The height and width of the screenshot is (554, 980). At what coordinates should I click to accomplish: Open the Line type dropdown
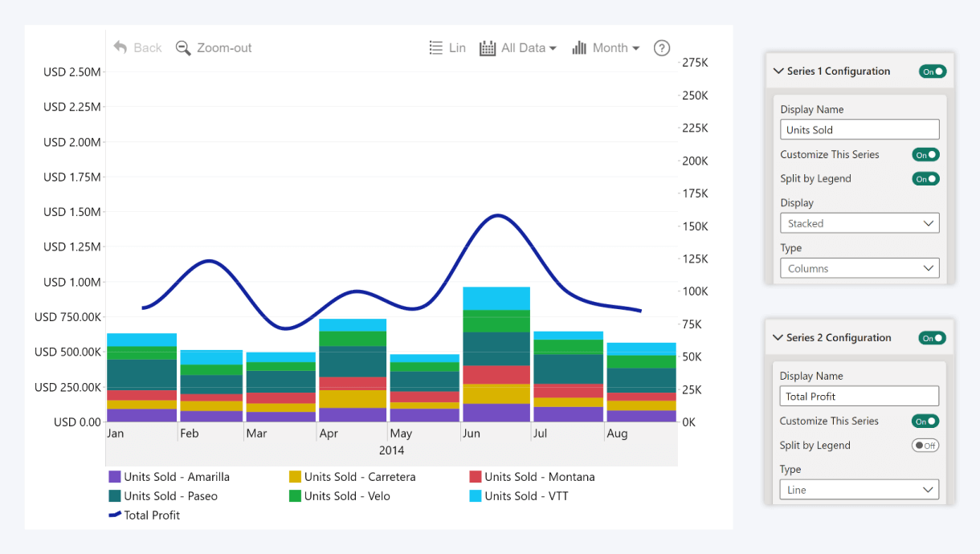[859, 490]
